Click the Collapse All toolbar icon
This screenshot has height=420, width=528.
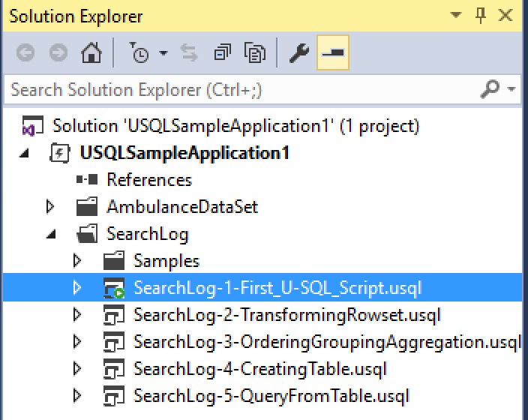tap(223, 53)
